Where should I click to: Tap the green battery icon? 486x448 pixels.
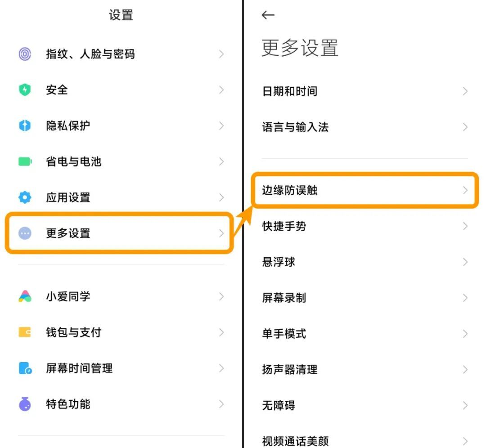pos(25,161)
